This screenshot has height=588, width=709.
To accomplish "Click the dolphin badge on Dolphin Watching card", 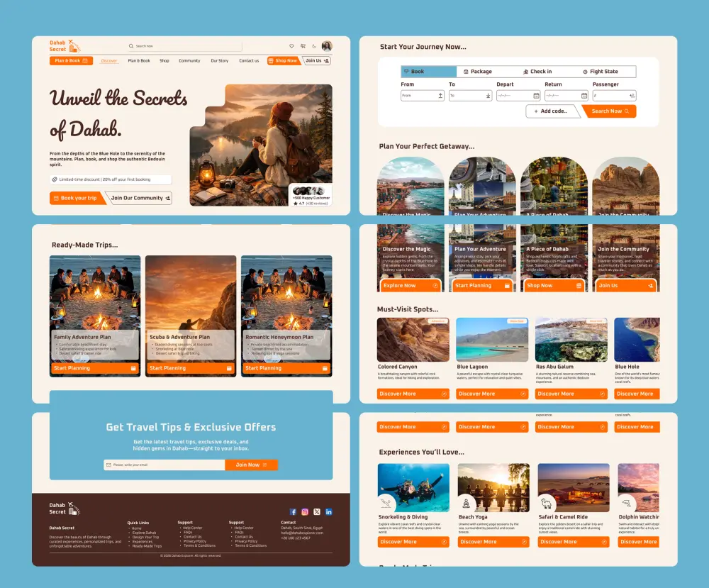I will pyautogui.click(x=626, y=503).
